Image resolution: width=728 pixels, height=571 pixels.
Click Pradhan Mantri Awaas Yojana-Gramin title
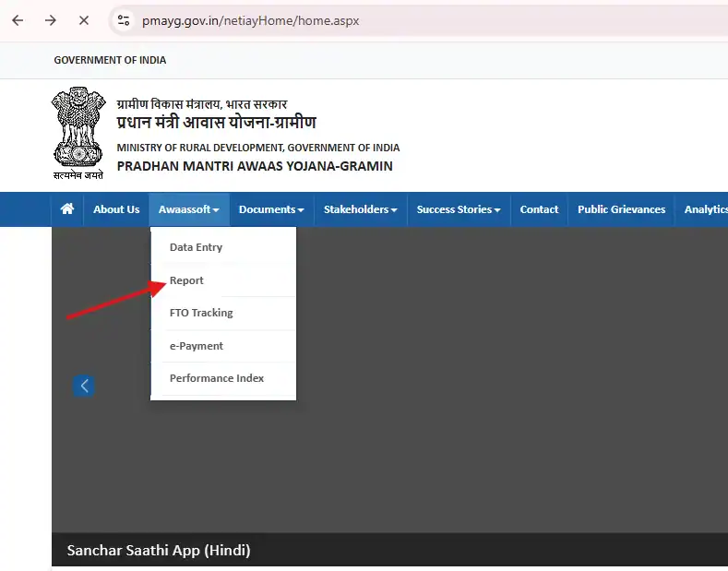(x=255, y=166)
